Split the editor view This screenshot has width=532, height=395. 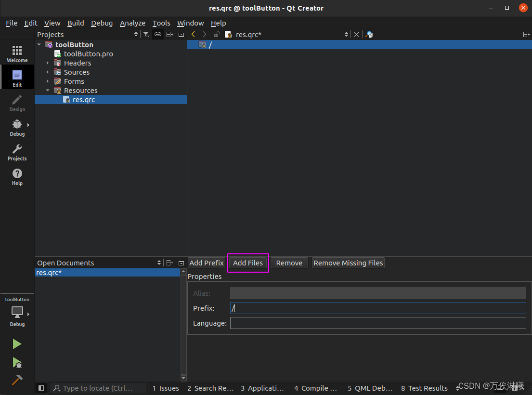tap(526, 34)
